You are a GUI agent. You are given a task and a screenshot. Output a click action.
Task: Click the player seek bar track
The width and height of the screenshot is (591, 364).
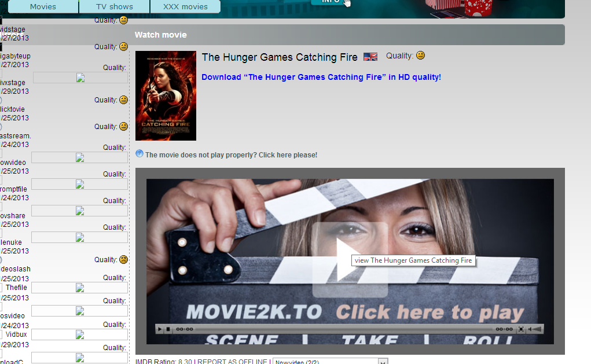[344, 329]
